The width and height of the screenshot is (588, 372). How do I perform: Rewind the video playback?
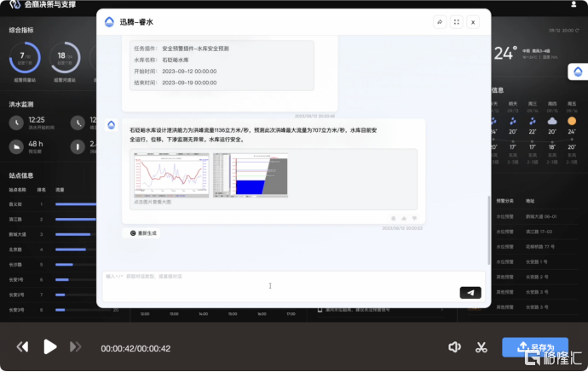pos(23,346)
